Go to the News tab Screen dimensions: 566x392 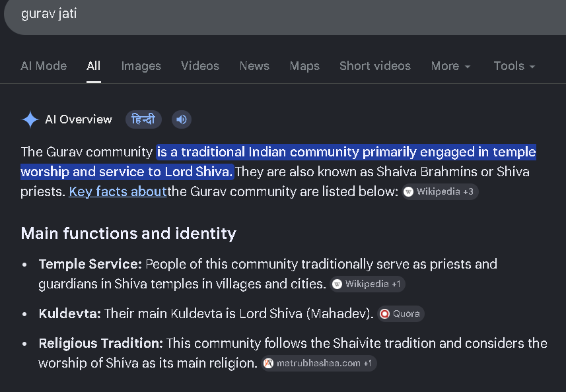click(254, 66)
